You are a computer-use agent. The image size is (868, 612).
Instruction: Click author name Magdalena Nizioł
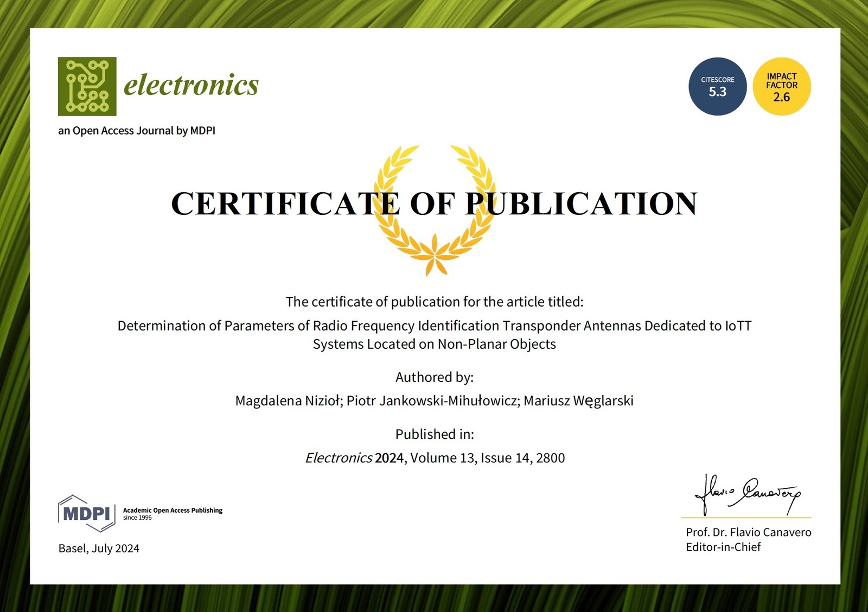288,401
